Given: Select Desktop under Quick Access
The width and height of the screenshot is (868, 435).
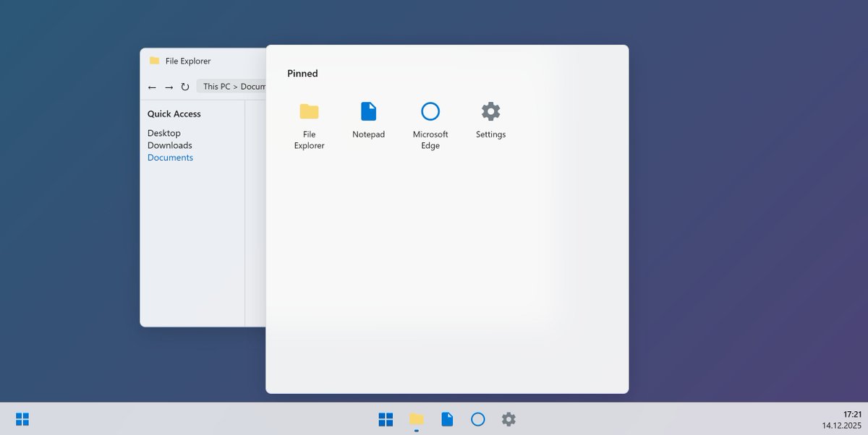Looking at the screenshot, I should [164, 133].
